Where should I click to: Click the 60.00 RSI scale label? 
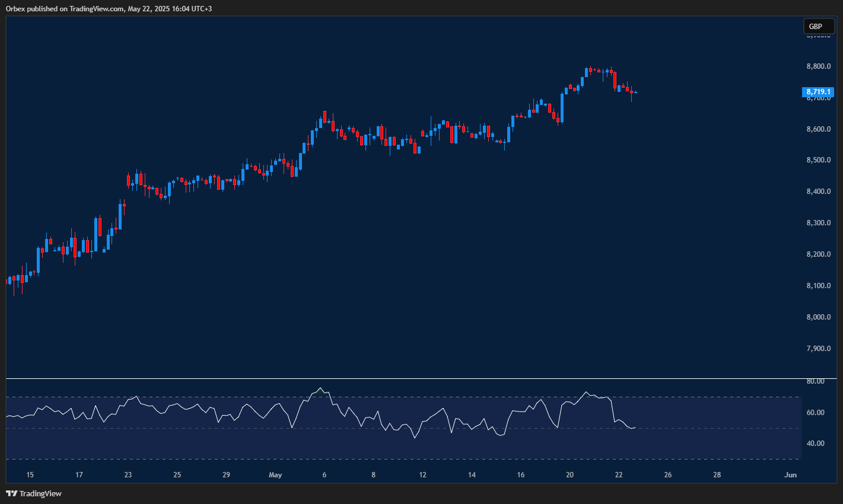[816, 413]
